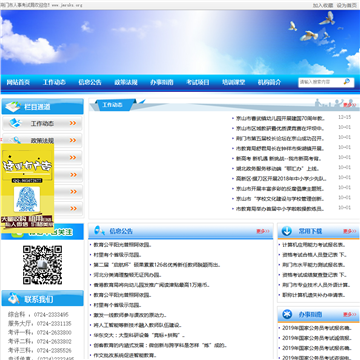This screenshot has width=360, height=360.
Task: Click the 设为首页 link at top
Action: click(347, 5)
